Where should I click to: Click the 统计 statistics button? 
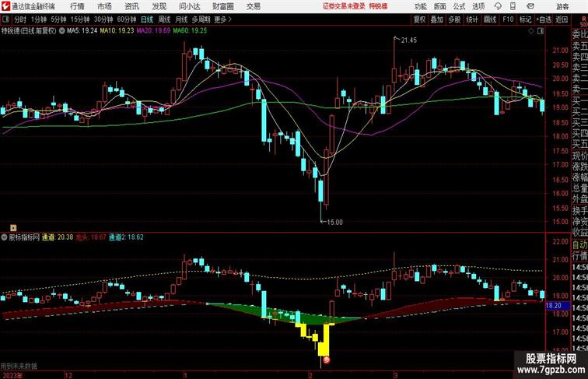472,19
